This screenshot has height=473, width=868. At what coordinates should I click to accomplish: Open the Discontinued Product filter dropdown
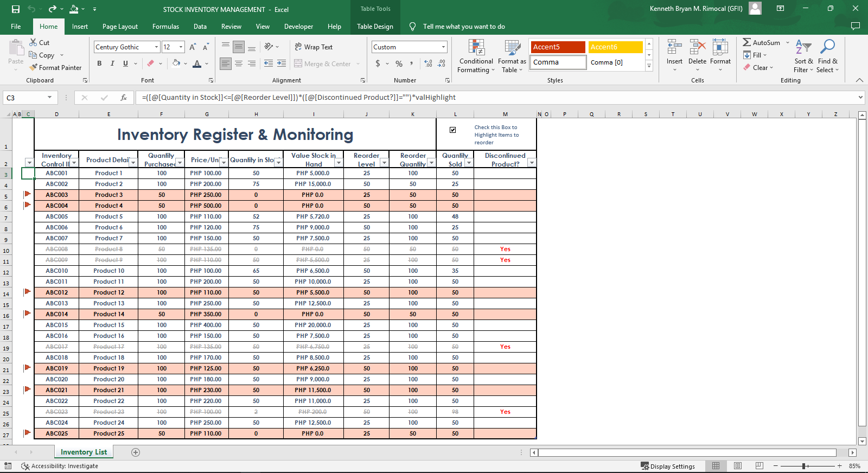pos(532,163)
